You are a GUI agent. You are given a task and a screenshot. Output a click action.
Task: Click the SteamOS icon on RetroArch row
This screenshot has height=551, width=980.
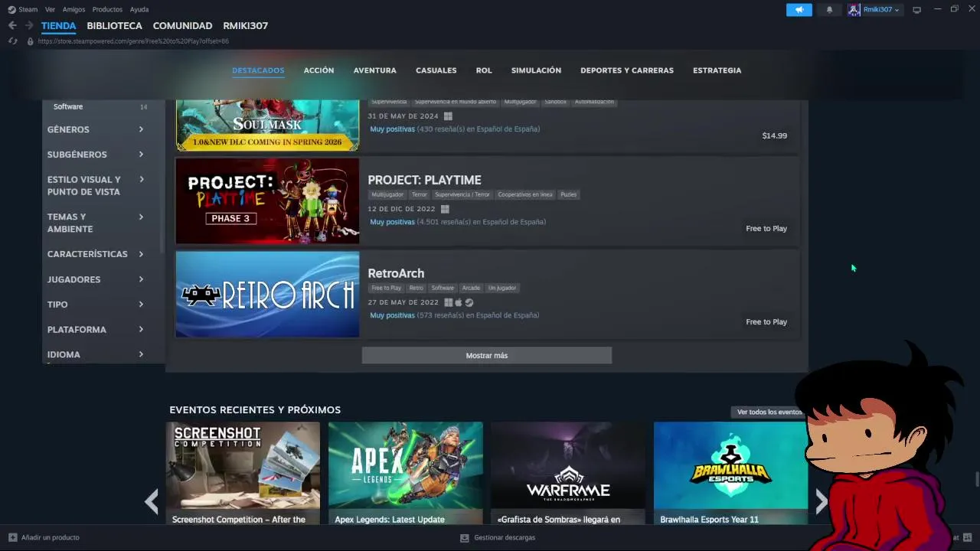click(x=469, y=302)
